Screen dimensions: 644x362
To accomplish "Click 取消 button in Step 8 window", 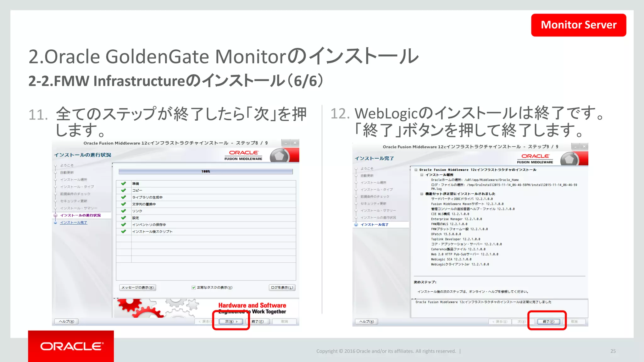I will tap(285, 321).
